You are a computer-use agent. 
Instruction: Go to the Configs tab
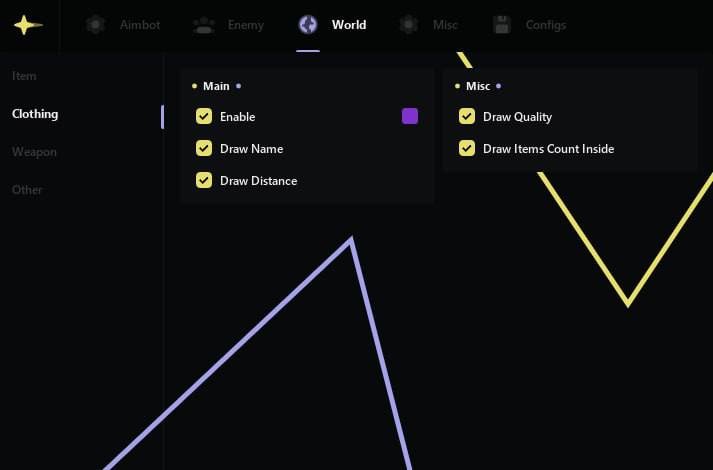[546, 25]
